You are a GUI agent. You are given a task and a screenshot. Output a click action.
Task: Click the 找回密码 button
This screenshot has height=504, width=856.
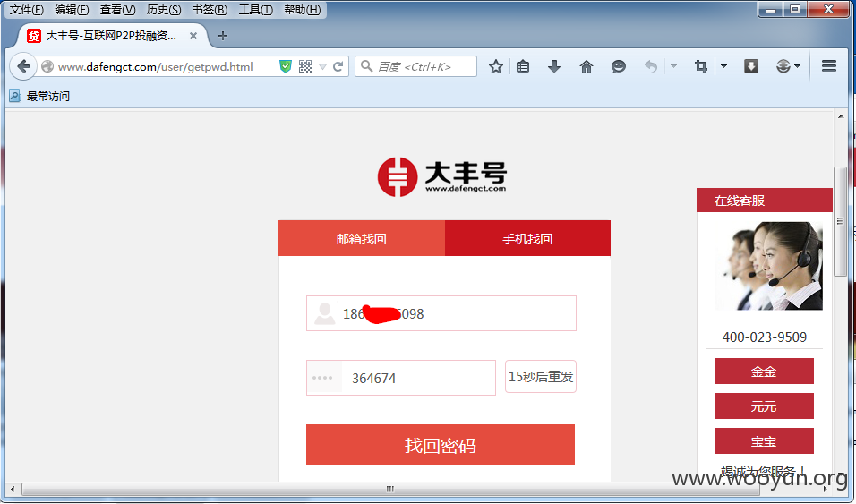(x=441, y=445)
